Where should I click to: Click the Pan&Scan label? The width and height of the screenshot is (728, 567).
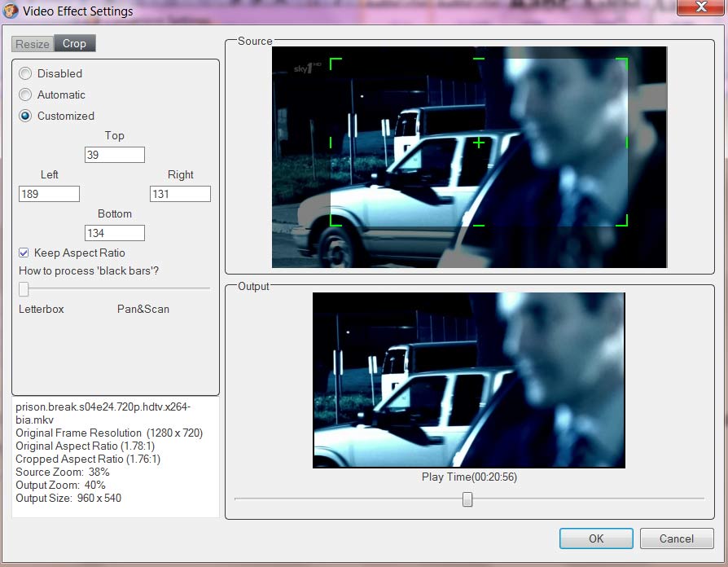click(143, 309)
